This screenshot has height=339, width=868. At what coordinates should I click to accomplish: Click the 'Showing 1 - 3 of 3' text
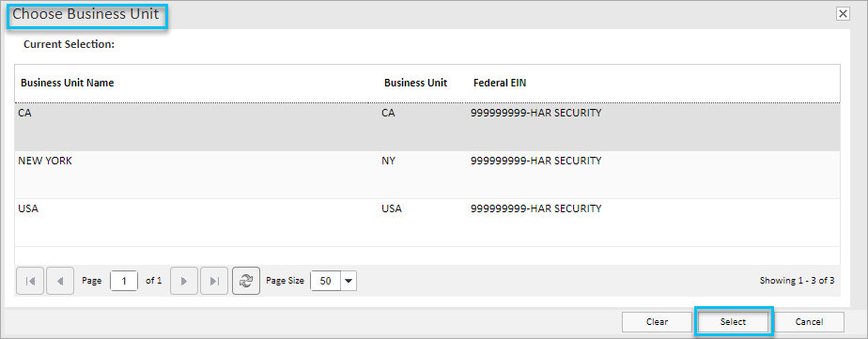click(798, 281)
